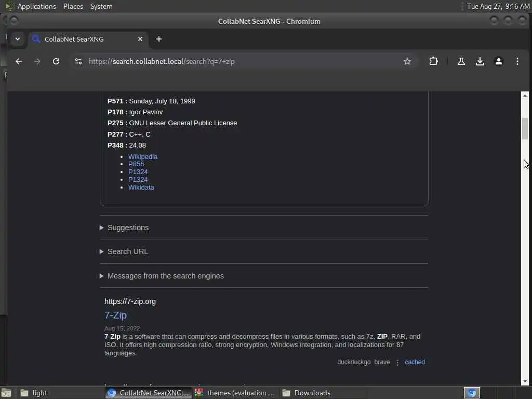Switch to CollabNet SearXNG taskbar item
This screenshot has height=399, width=532.
coord(148,393)
